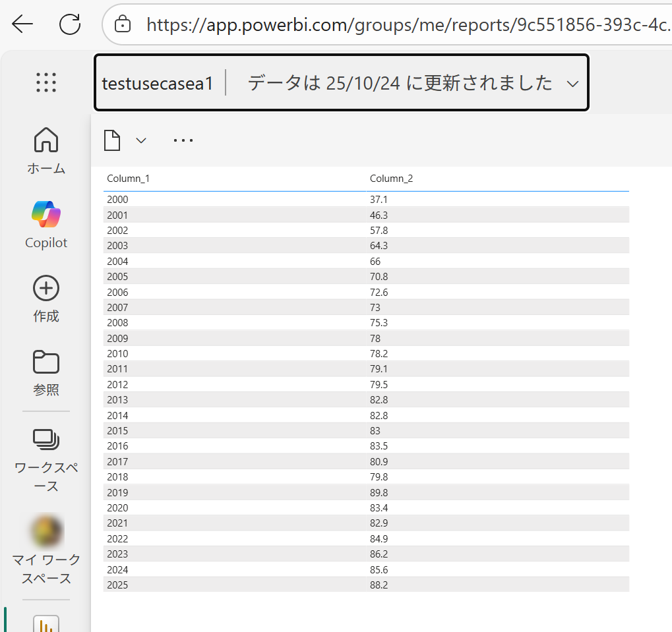This screenshot has height=632, width=672.
Task: Open the more options ... menu
Action: [x=182, y=140]
